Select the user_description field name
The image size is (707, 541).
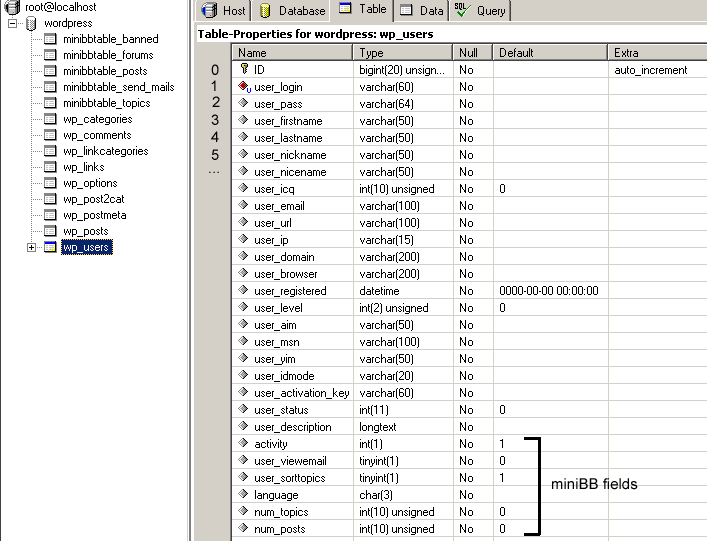pyautogui.click(x=293, y=427)
